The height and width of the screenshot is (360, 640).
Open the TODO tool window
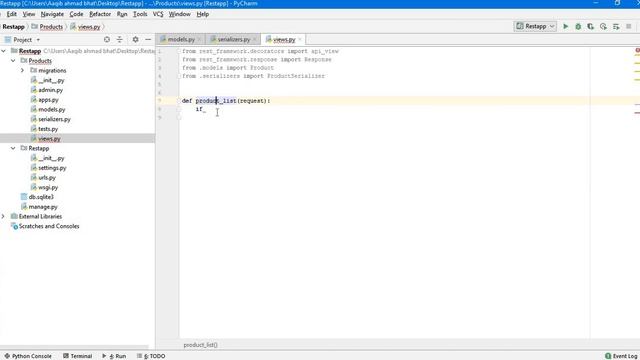[x=151, y=356]
